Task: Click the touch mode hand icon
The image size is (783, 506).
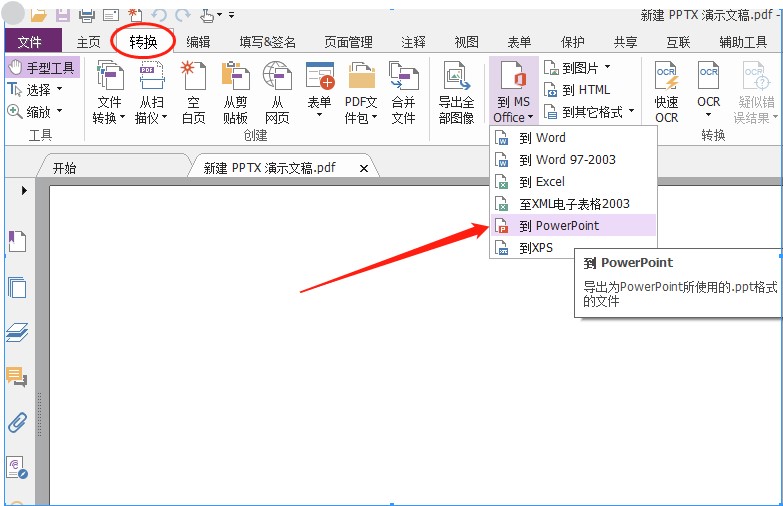Action: [x=206, y=15]
